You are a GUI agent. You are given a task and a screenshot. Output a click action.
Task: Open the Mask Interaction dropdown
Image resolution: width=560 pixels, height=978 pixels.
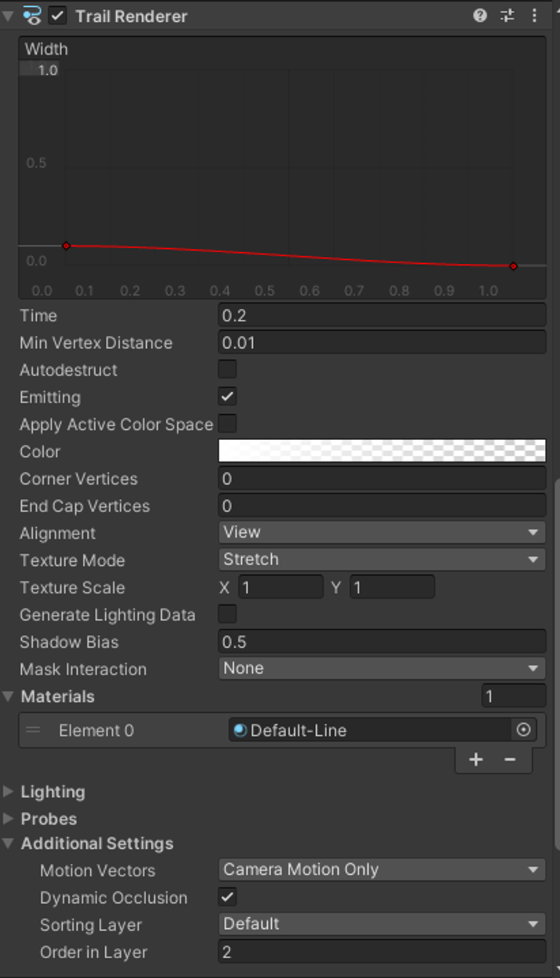[x=382, y=668]
